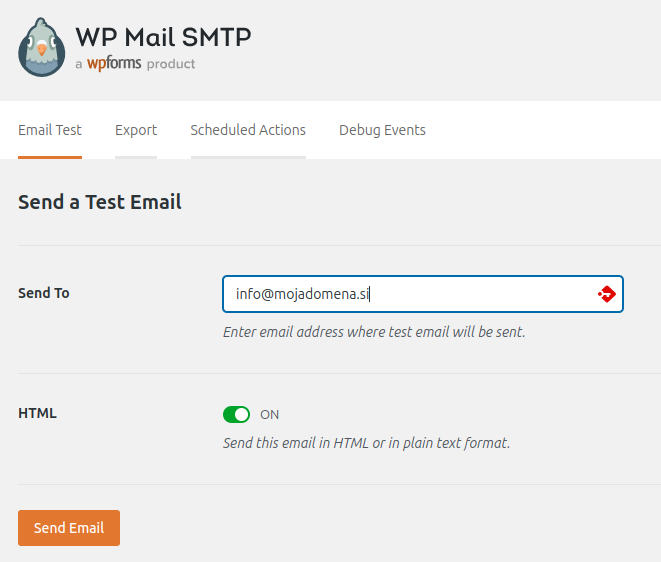Click the Send To field label
The image size is (661, 562).
[x=44, y=293]
